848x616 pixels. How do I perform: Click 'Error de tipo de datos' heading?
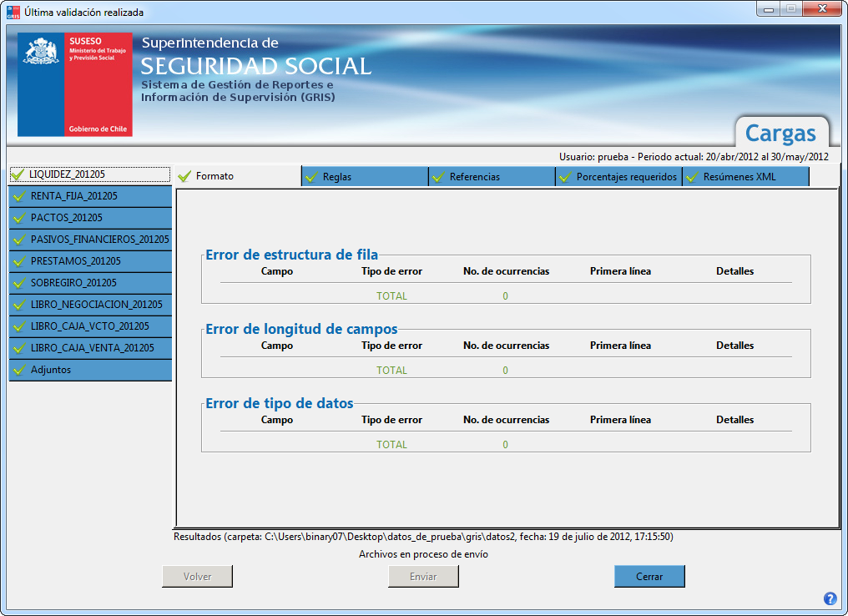click(280, 403)
